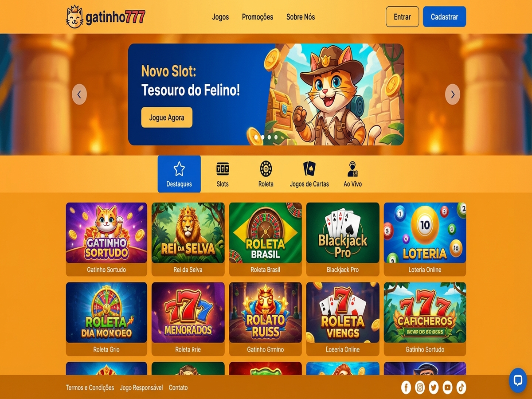Go to previous banner slide arrow
The height and width of the screenshot is (399, 532).
point(79,94)
